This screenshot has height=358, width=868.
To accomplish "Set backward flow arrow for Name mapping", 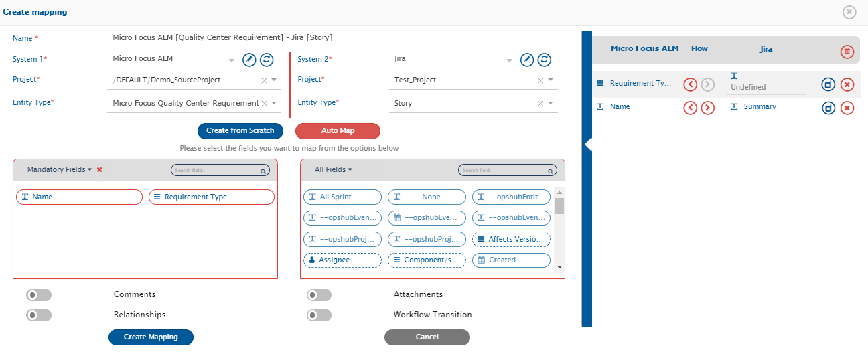I will pyautogui.click(x=690, y=108).
